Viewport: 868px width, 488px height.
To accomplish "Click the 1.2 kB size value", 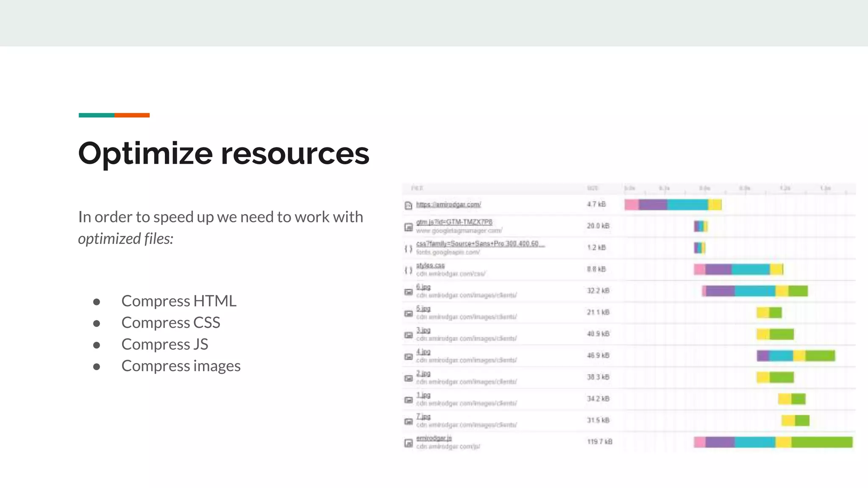I will click(x=596, y=247).
